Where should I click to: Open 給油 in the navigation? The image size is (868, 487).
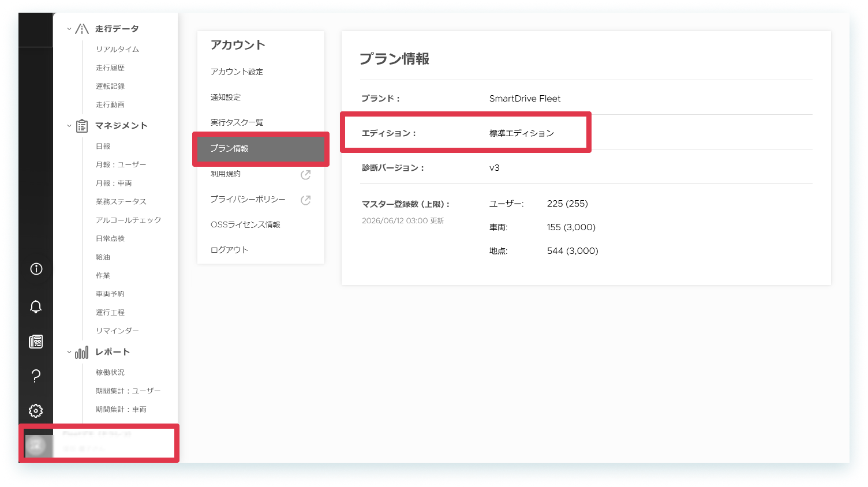(x=103, y=257)
